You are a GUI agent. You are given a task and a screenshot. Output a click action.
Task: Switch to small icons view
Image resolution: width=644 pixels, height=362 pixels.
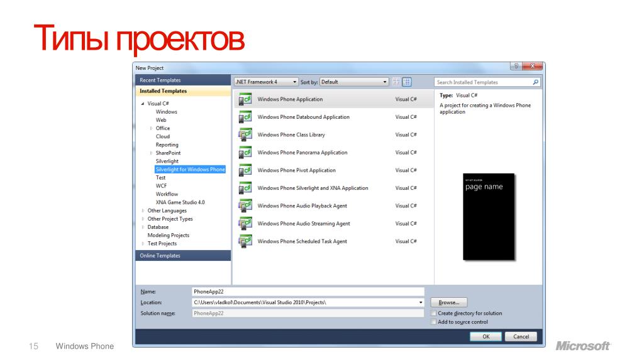pos(396,82)
